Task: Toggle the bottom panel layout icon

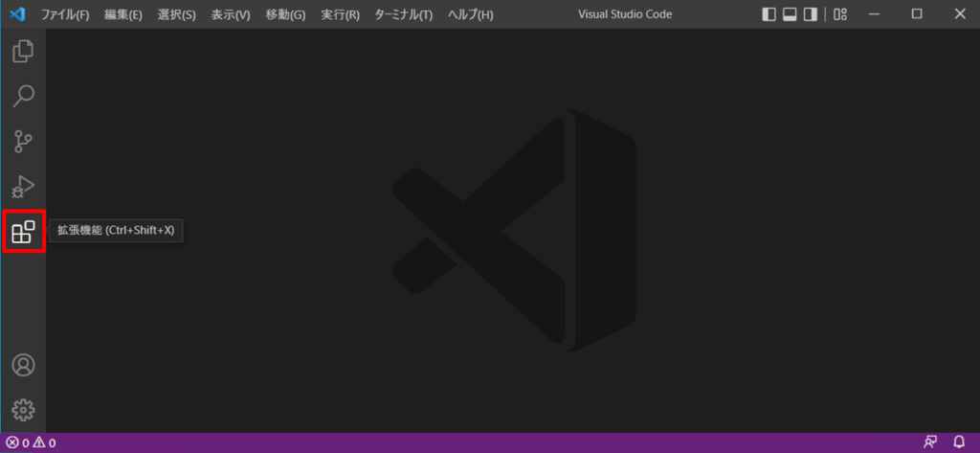Action: [790, 14]
